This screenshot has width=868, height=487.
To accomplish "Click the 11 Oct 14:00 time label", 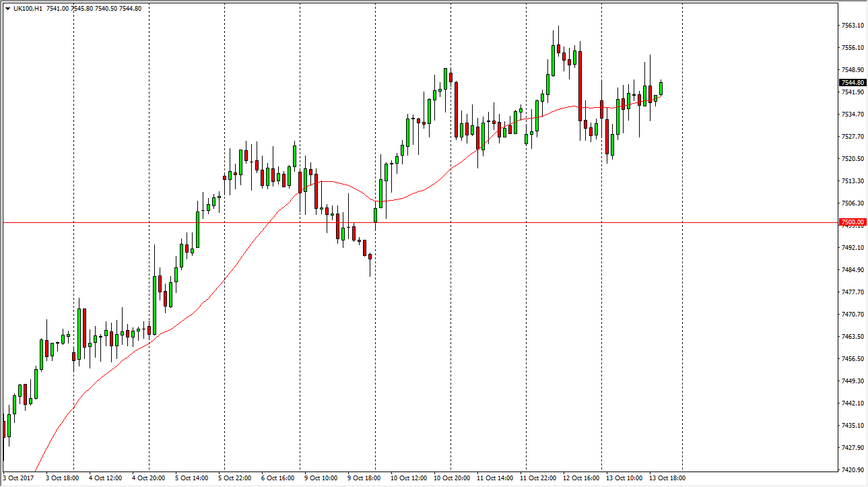I will [494, 478].
